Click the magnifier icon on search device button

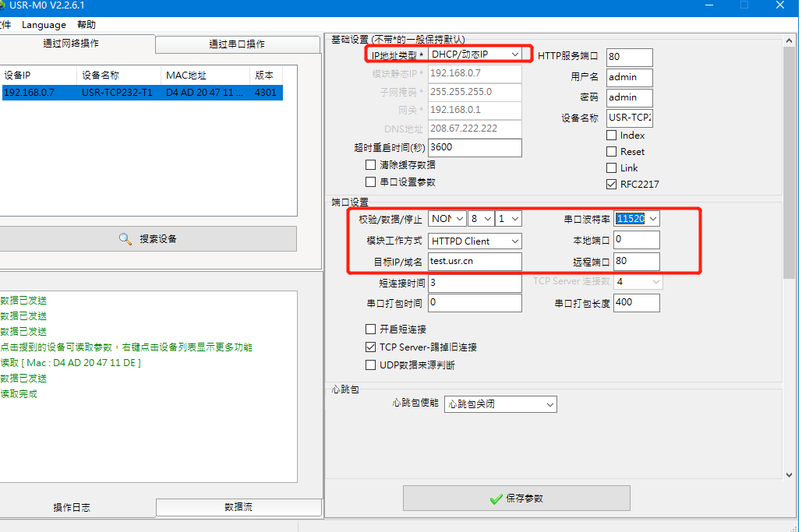[125, 239]
